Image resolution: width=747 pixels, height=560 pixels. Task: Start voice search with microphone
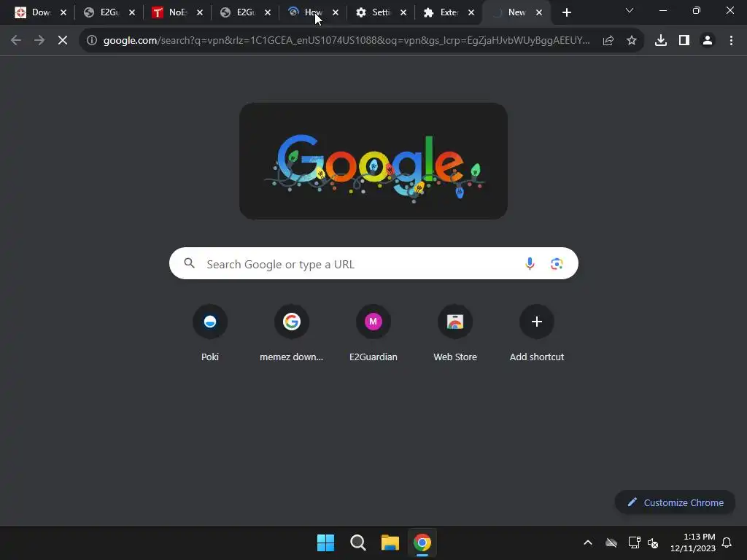(x=530, y=263)
